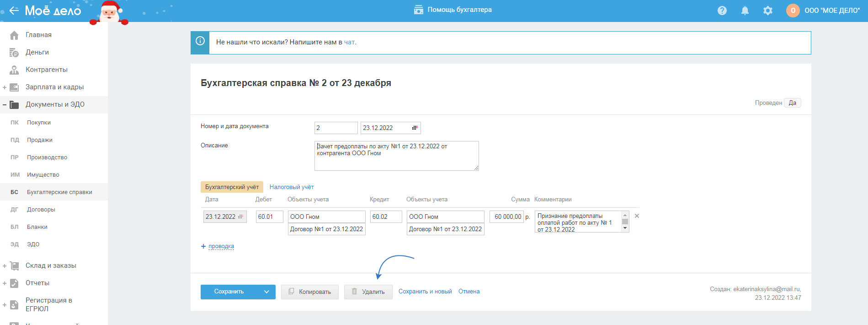Delete the entry row with X icon
Screen dimensions: 868x325
637,216
